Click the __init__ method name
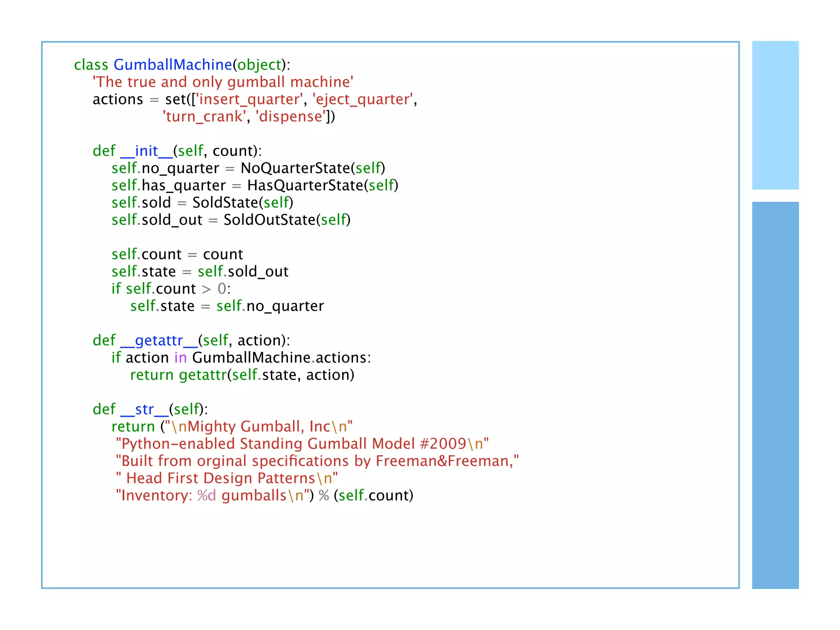The width and height of the screenshot is (840, 630). [x=146, y=151]
